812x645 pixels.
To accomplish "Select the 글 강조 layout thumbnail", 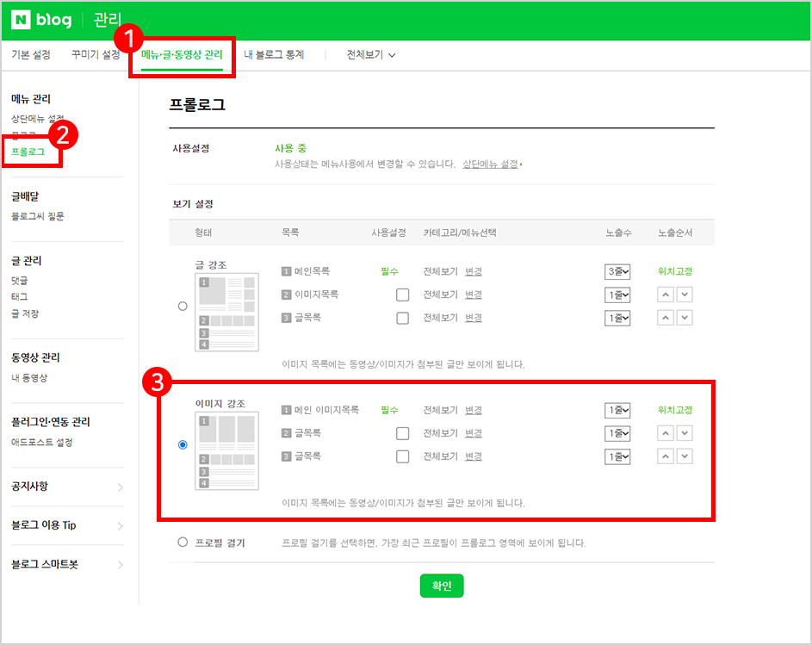I will [226, 312].
